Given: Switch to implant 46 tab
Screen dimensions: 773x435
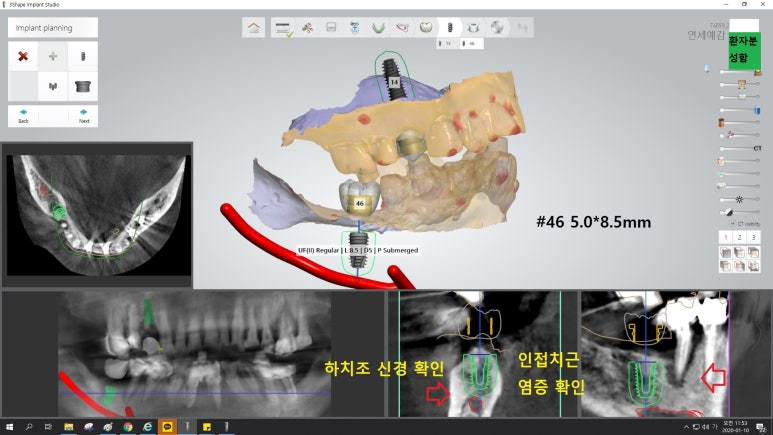Looking at the screenshot, I should click(470, 44).
